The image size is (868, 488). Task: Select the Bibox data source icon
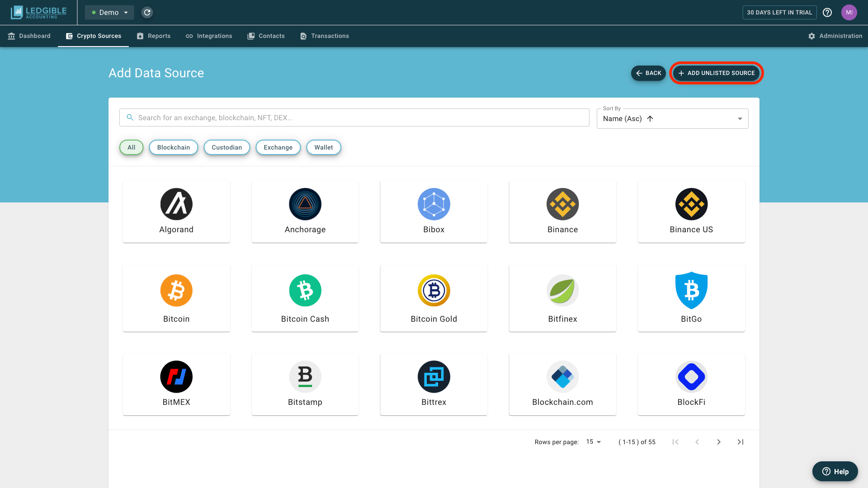tap(434, 204)
